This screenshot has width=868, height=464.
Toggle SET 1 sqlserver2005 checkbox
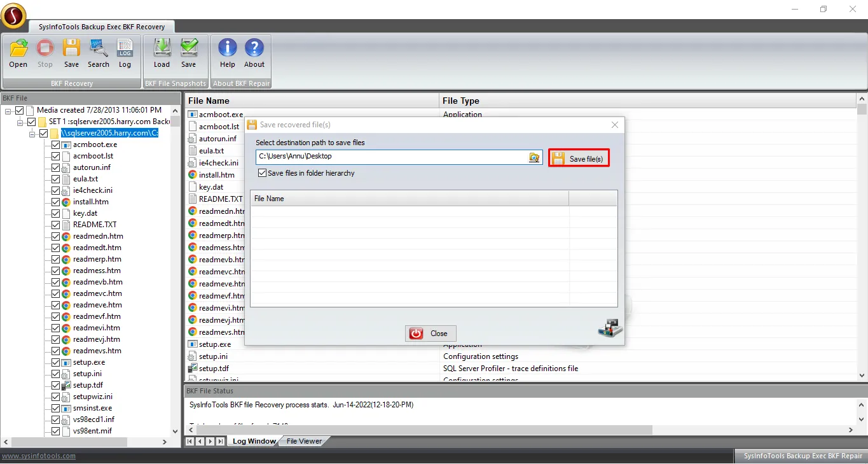point(31,122)
